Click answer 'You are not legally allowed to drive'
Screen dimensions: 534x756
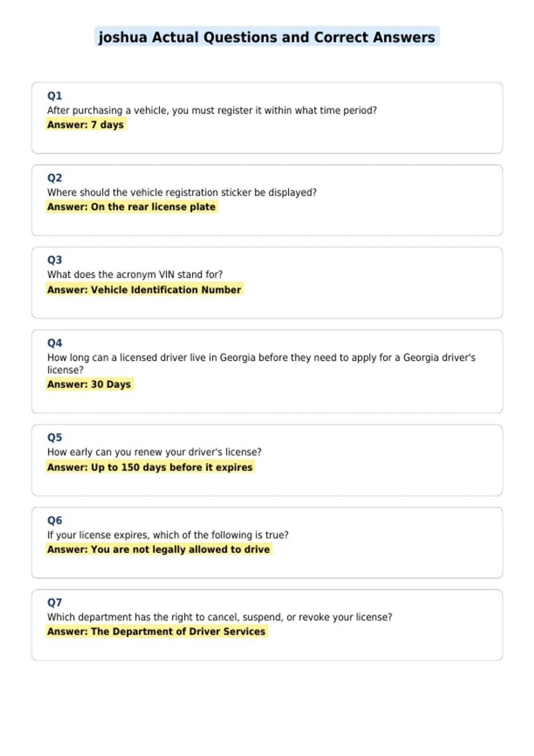tap(159, 549)
